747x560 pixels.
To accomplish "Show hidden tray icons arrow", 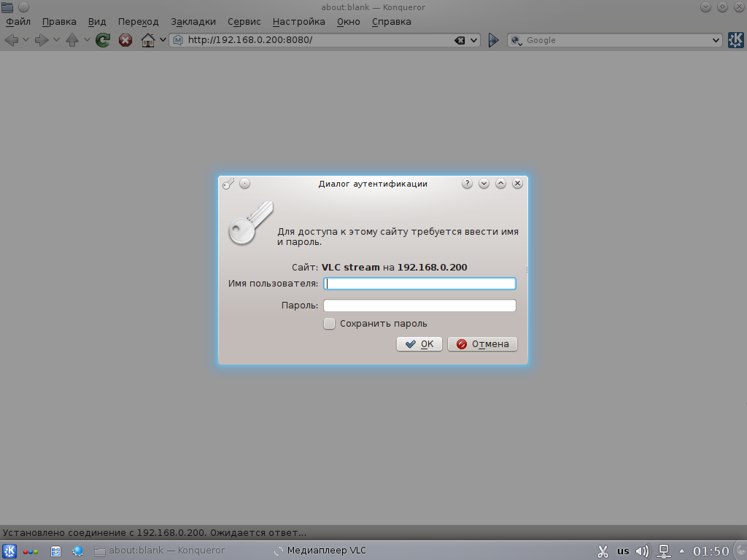I will [x=682, y=551].
